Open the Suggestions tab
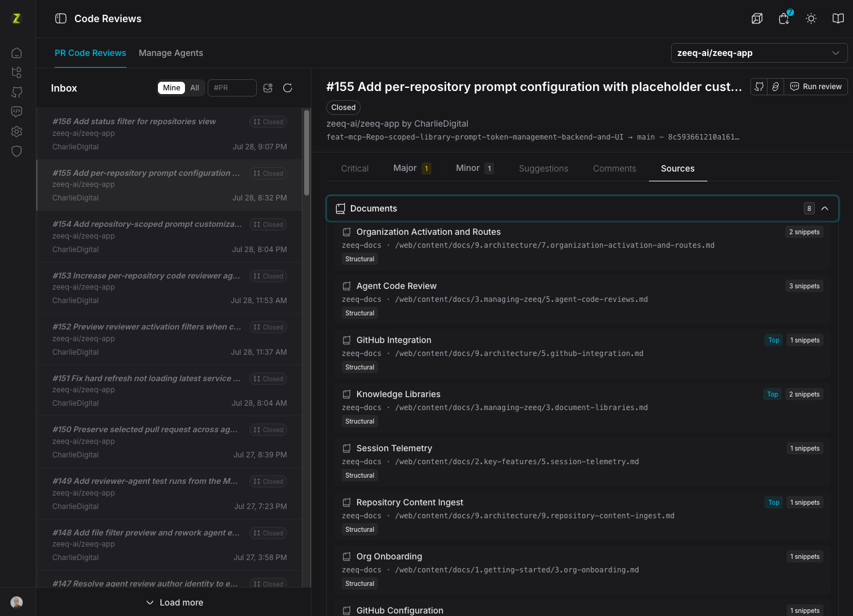Image resolution: width=853 pixels, height=616 pixels. (x=544, y=168)
